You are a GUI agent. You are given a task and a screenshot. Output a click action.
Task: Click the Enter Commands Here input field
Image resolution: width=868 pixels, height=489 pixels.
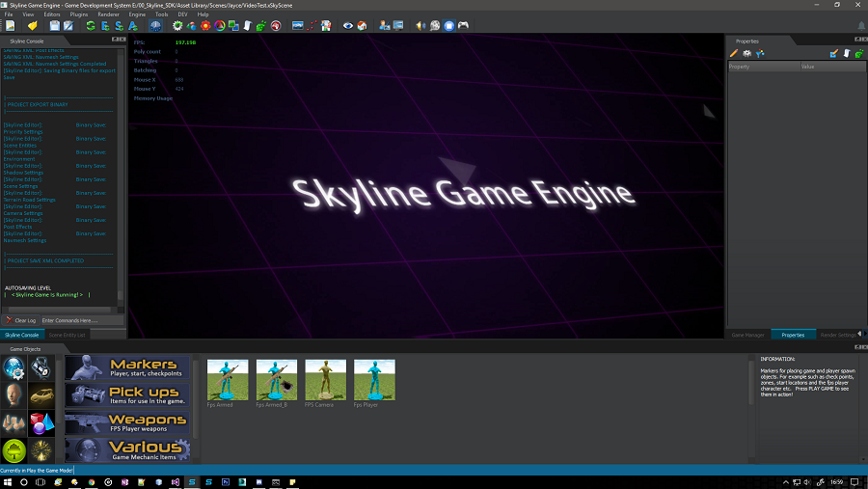click(x=81, y=320)
